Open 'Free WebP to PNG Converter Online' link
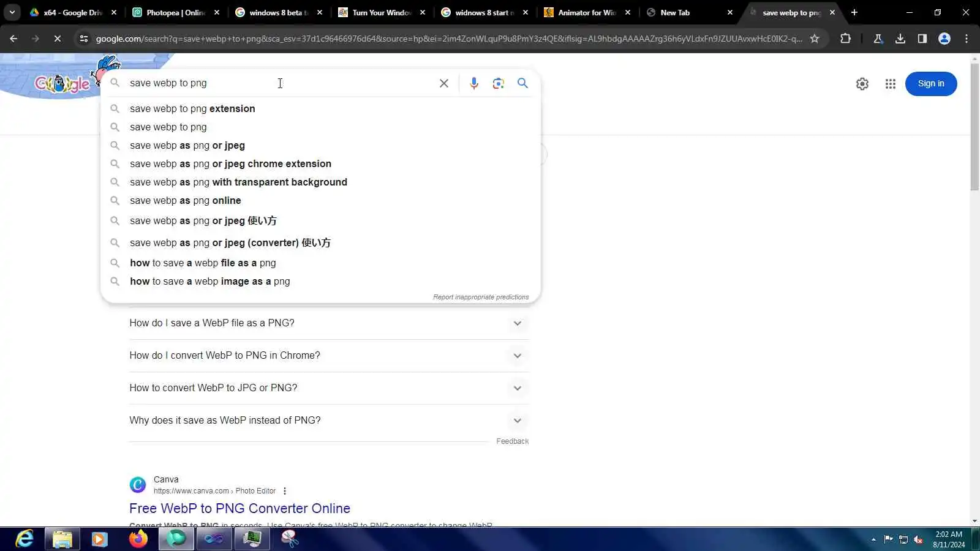This screenshot has height=551, width=980. point(239,508)
